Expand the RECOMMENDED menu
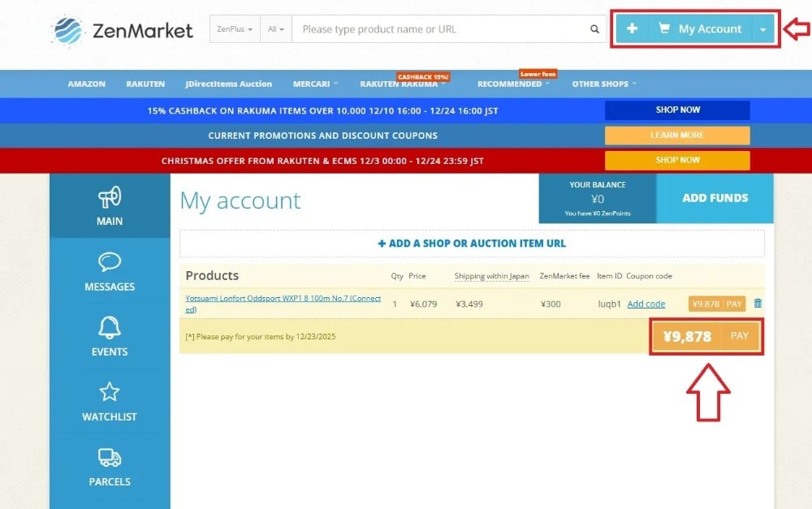Screen dimensions: 812x509 click(x=513, y=84)
